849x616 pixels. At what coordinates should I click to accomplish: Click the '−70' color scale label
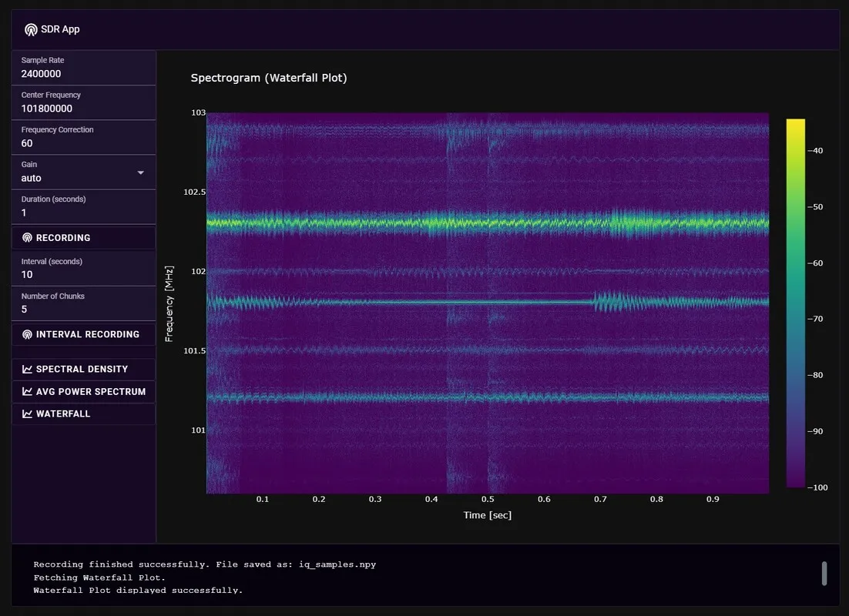[815, 319]
